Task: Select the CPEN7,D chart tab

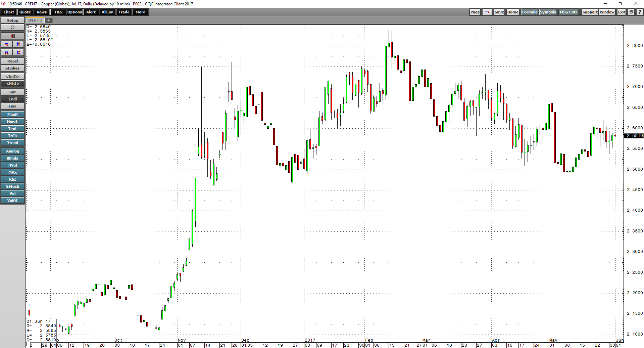Action: [x=35, y=20]
